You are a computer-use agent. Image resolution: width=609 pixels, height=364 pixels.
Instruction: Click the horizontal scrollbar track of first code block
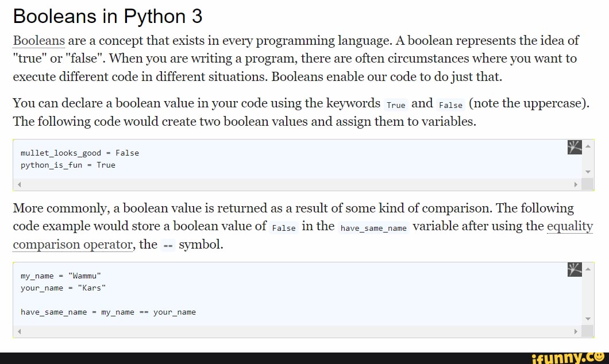[x=296, y=184]
